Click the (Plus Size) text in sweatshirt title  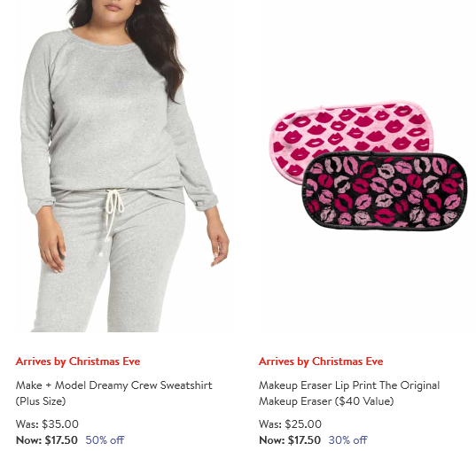[41, 401]
